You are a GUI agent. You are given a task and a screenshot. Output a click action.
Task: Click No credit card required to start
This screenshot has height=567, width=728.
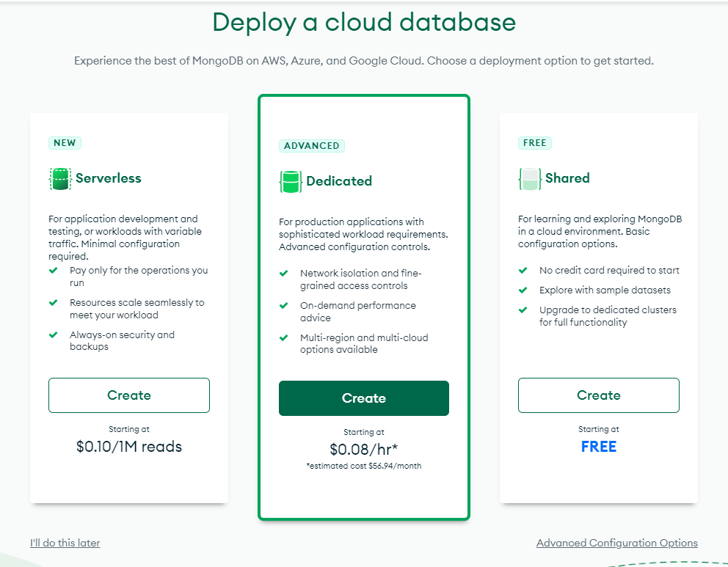(x=609, y=270)
